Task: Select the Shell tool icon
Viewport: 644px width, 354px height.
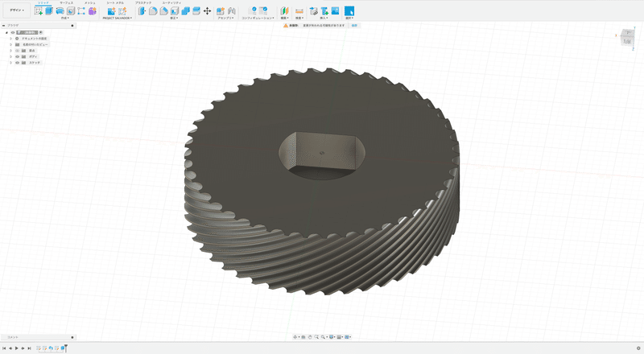Action: tap(175, 11)
